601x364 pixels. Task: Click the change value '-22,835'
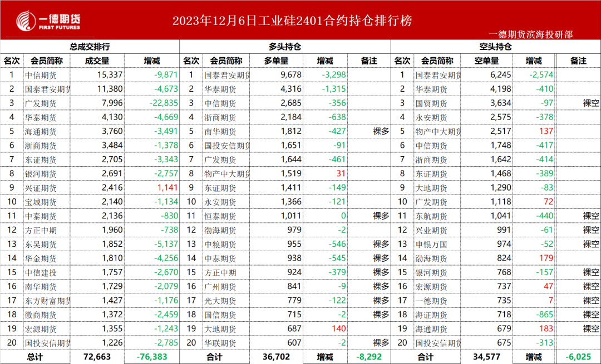[164, 103]
